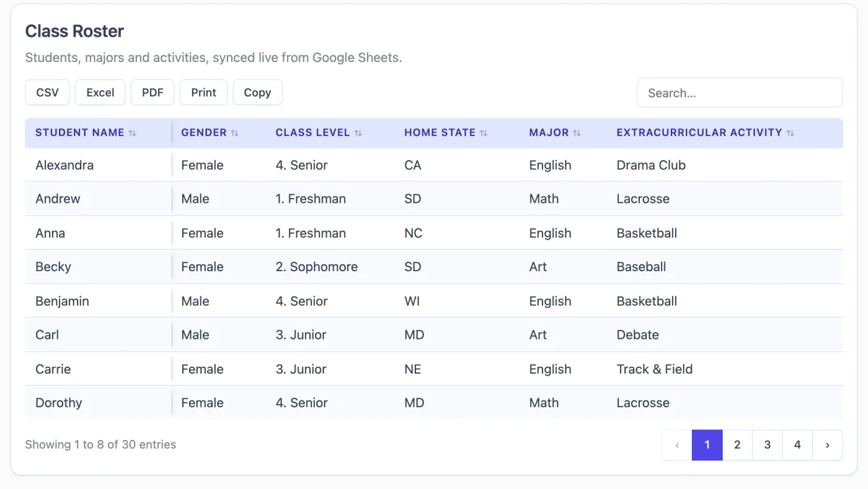Go to next page arrow

click(x=828, y=445)
